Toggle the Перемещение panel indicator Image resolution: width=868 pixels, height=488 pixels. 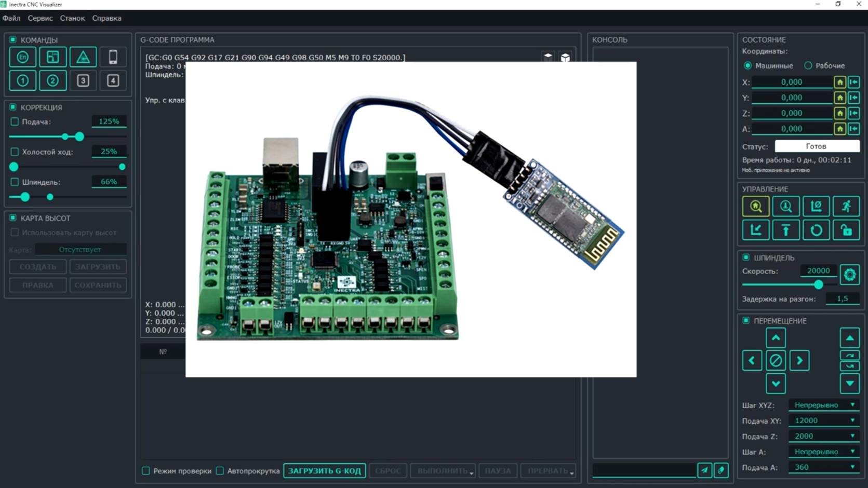point(746,321)
